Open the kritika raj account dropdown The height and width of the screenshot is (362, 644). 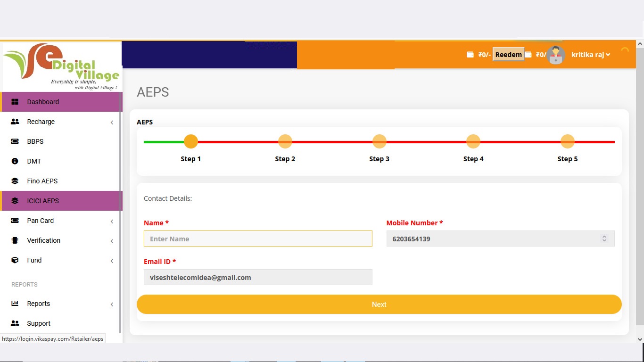click(590, 55)
